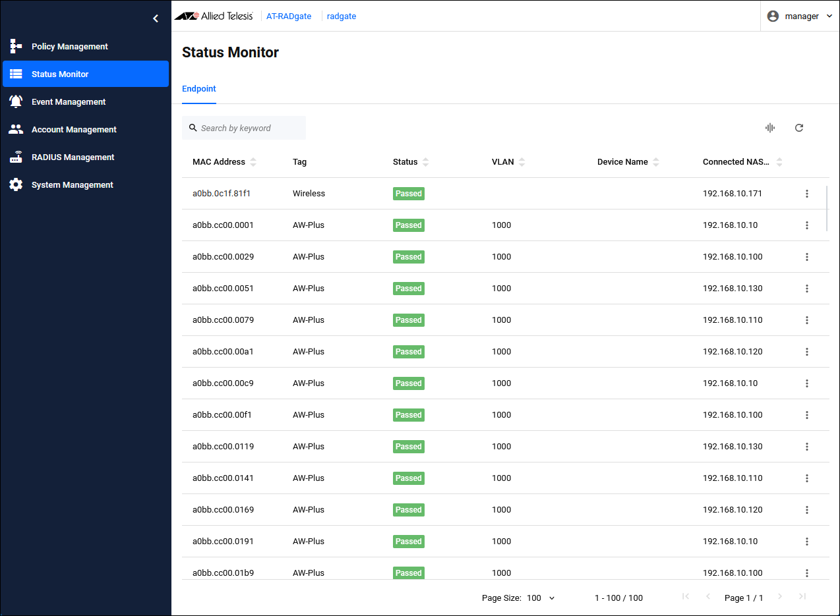The height and width of the screenshot is (616, 840).
Task: Collapse the sidebar with the chevron arrow
Action: pyautogui.click(x=156, y=18)
